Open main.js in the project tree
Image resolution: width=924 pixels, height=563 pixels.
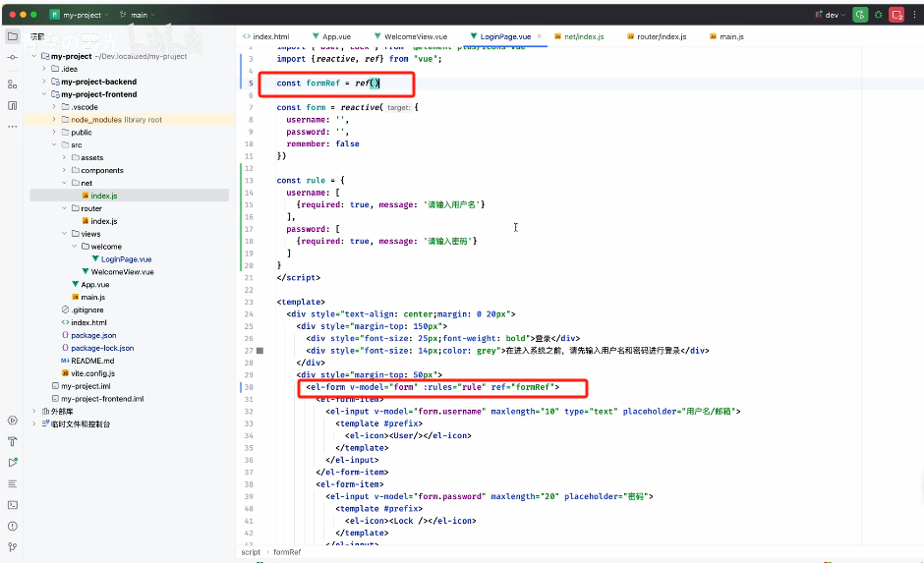[88, 298]
